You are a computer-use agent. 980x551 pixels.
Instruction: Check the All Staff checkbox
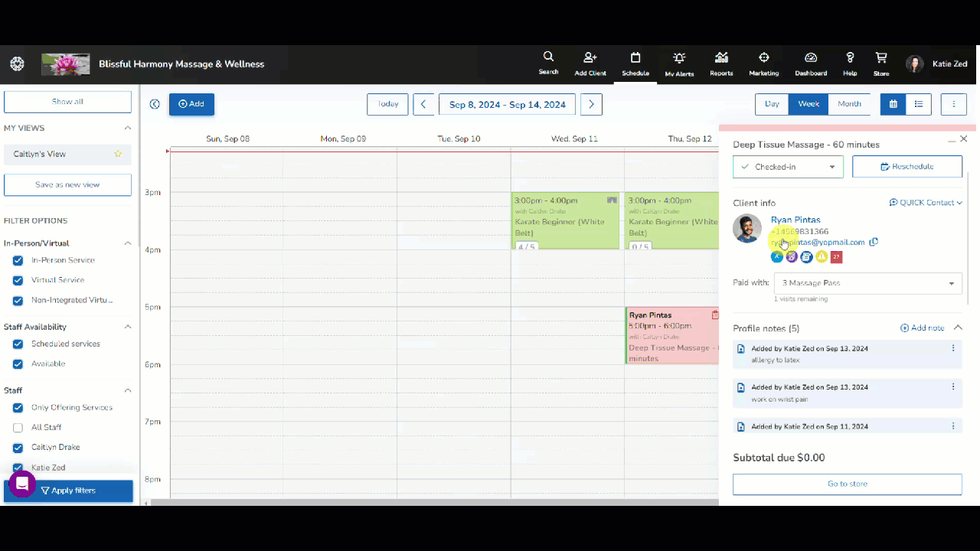click(18, 428)
